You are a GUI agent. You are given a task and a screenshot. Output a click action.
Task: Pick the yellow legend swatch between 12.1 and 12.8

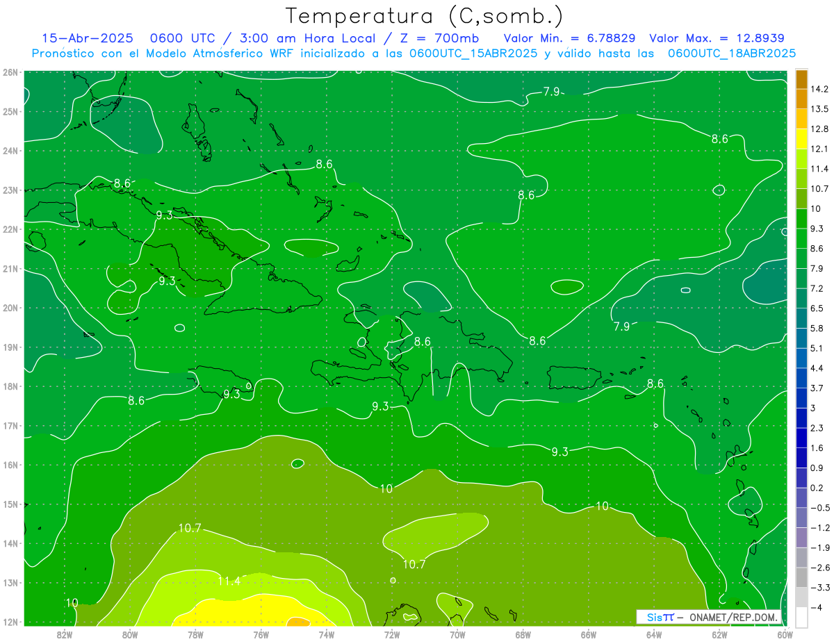[x=801, y=138]
